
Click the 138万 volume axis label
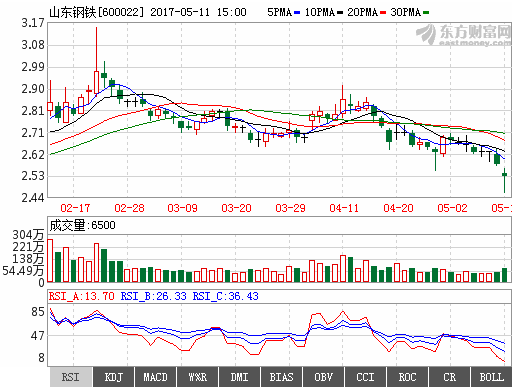pos(28,259)
